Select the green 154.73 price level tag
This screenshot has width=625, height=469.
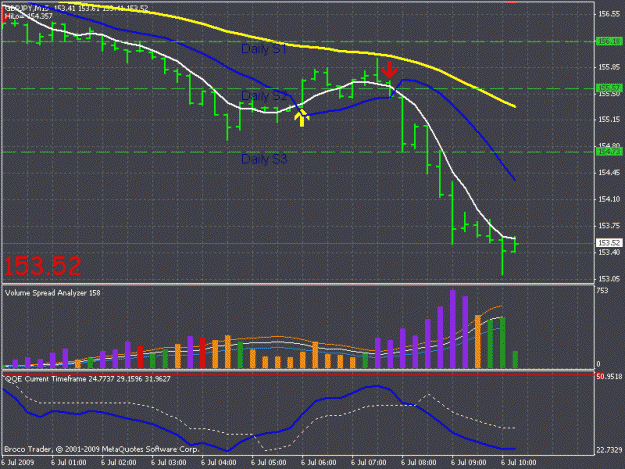pyautogui.click(x=609, y=152)
